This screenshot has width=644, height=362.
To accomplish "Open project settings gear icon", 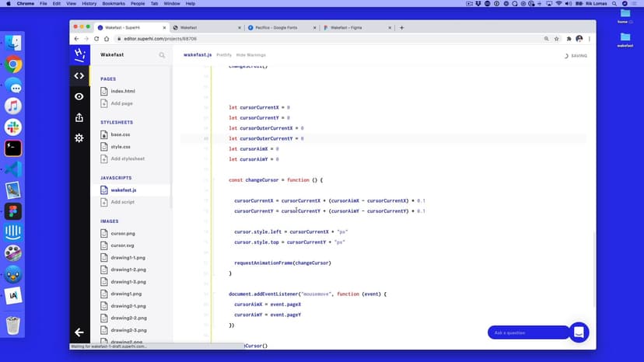I will tap(79, 137).
